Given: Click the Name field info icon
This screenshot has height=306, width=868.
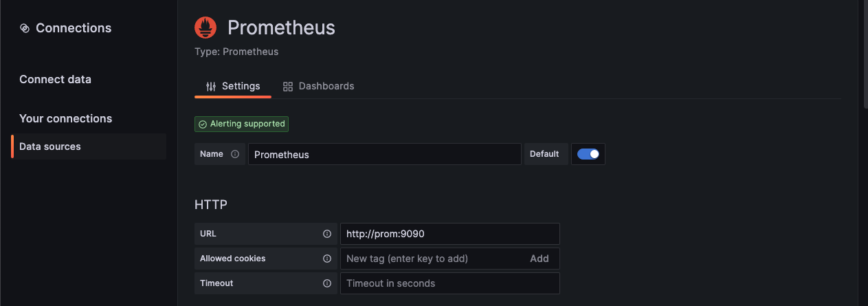Looking at the screenshot, I should [235, 154].
